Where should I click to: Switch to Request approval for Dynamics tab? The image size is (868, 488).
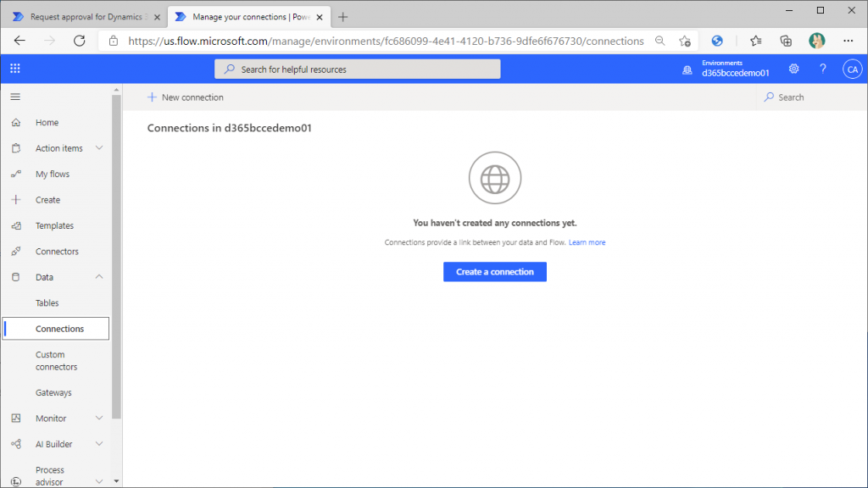88,17
